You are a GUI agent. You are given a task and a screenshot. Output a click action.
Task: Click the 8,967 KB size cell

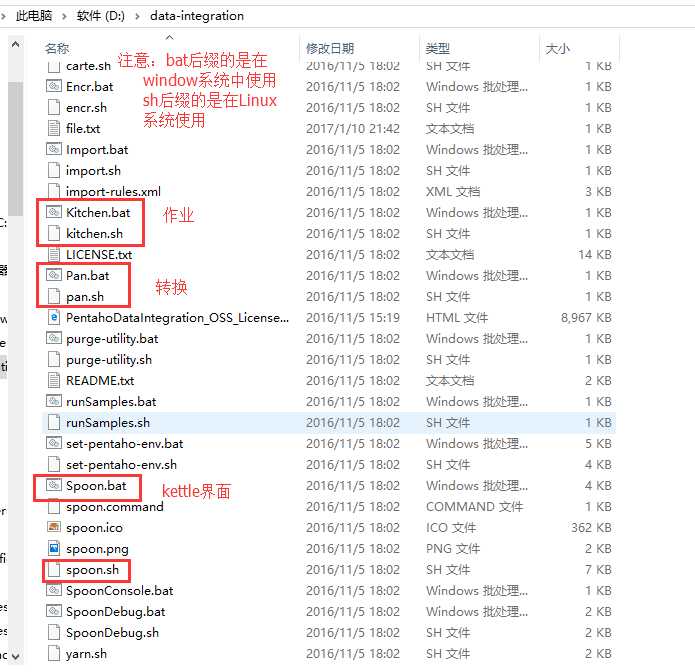(586, 317)
